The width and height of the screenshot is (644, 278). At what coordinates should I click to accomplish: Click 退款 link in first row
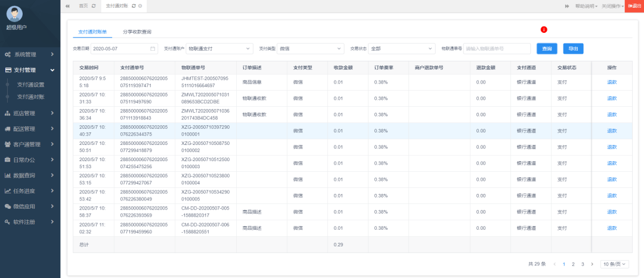[612, 82]
